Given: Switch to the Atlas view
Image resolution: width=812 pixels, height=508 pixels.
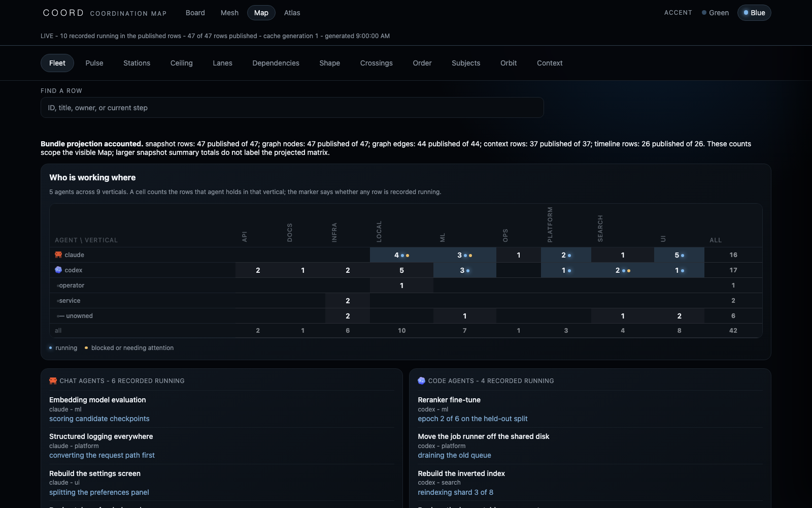Looking at the screenshot, I should 292,13.
